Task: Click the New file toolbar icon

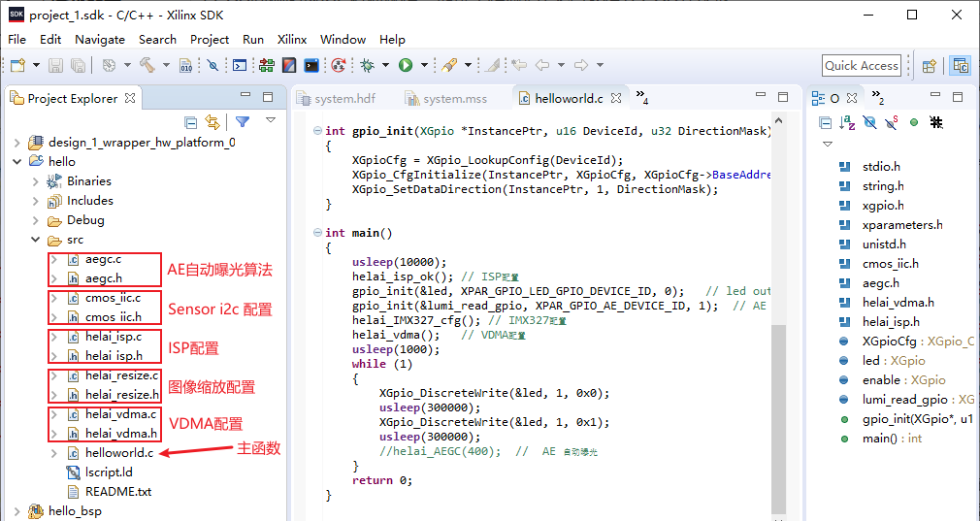Action: [18, 65]
